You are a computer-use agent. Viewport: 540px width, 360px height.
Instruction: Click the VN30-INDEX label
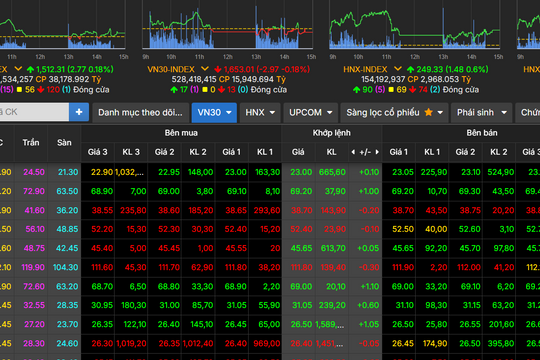click(x=171, y=69)
